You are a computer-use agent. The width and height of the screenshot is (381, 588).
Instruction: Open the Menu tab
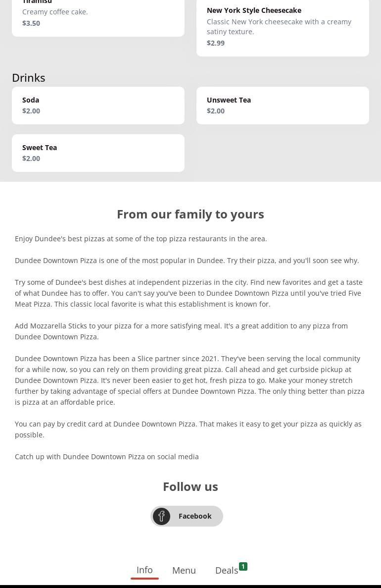(x=184, y=571)
